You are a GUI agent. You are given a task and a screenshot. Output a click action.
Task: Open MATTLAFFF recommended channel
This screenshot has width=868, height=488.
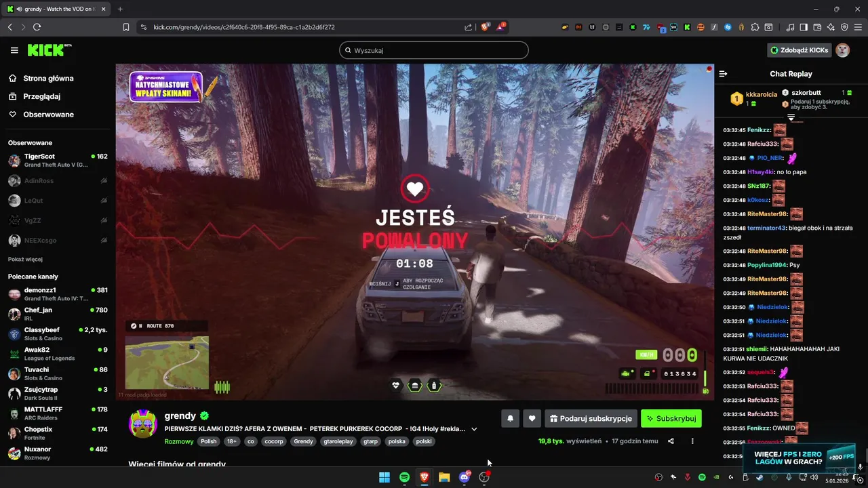[58, 413]
